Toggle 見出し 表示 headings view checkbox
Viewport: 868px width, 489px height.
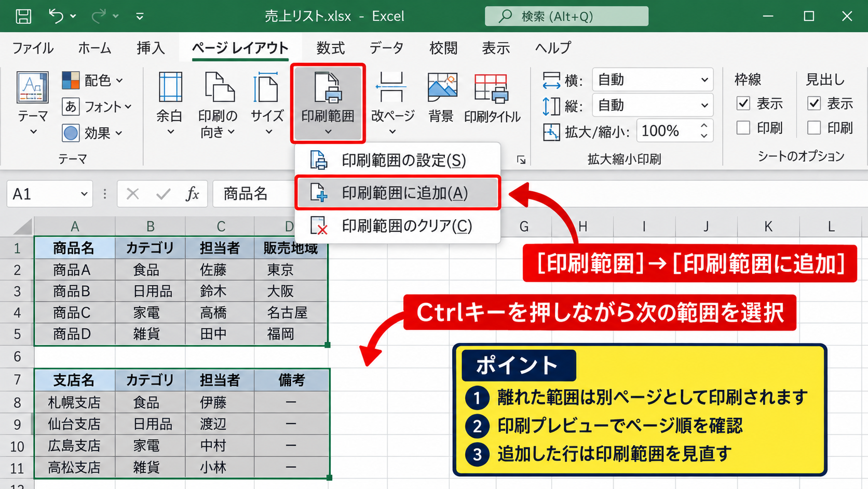click(x=814, y=103)
